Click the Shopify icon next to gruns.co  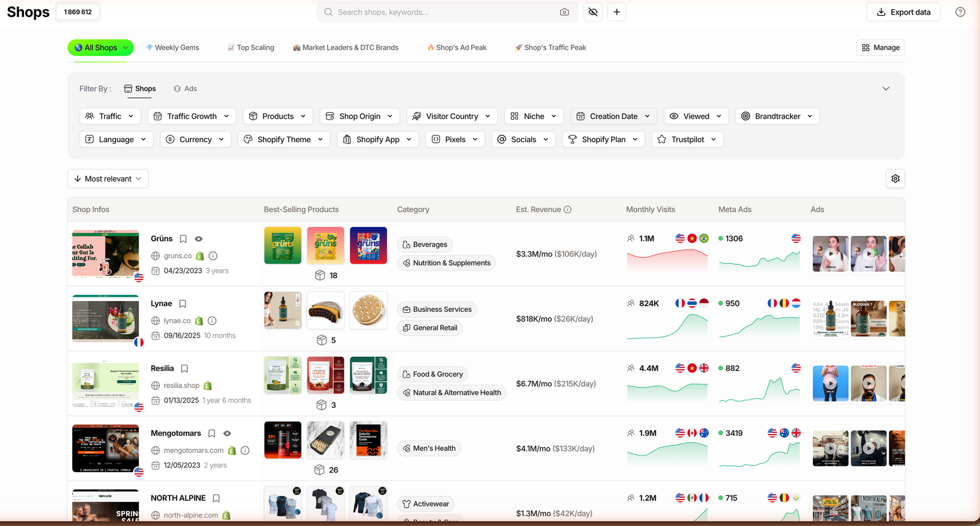200,256
